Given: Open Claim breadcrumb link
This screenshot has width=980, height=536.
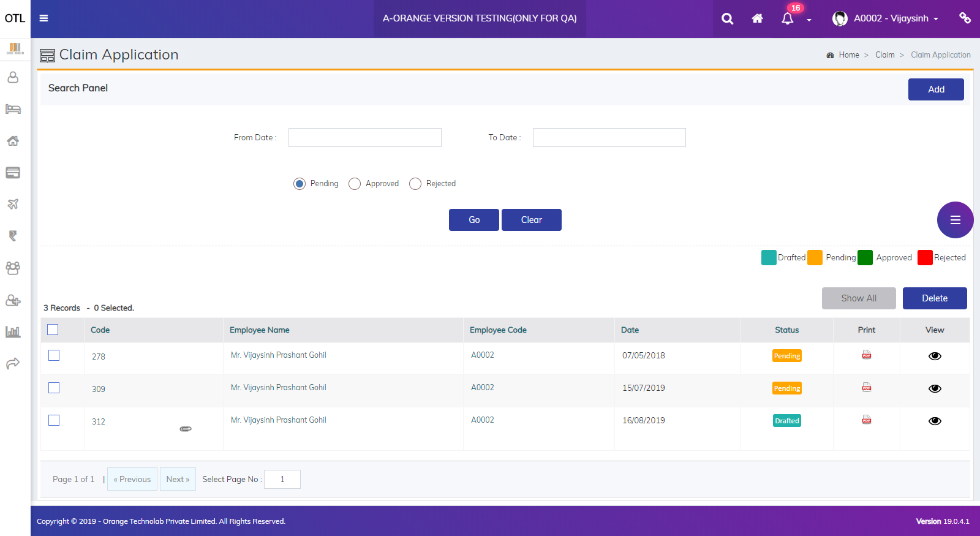Looking at the screenshot, I should (885, 55).
